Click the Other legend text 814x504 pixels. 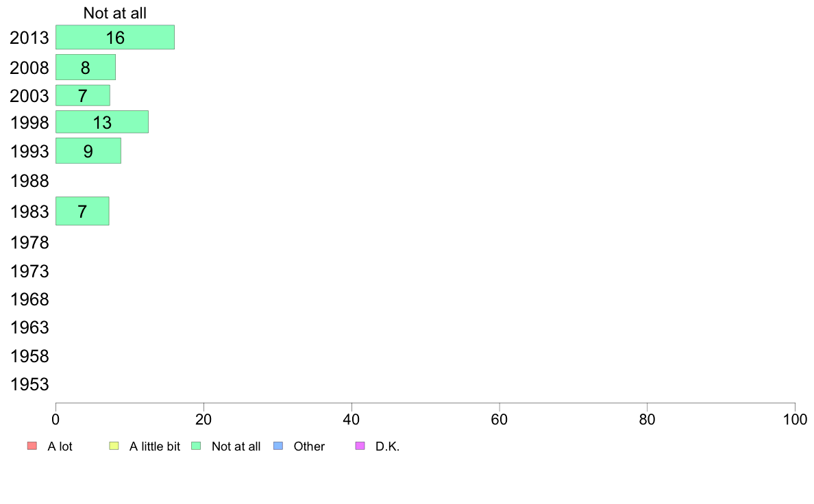point(309,446)
